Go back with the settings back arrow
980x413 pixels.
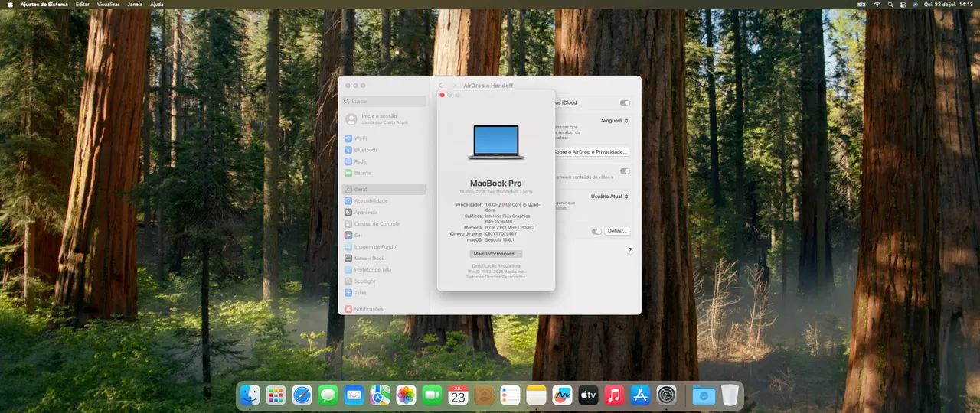pos(440,86)
